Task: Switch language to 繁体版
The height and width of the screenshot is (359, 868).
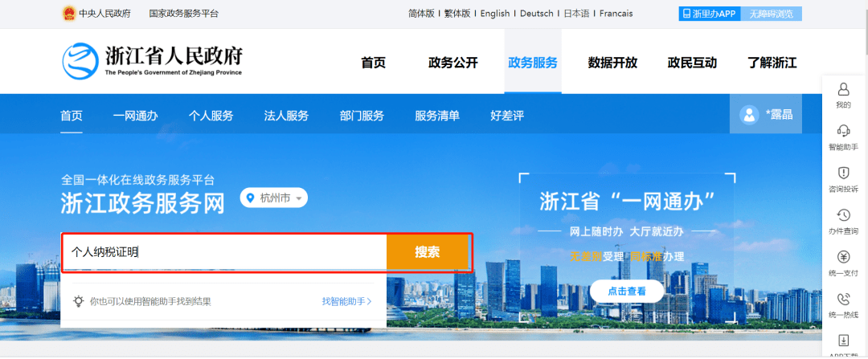Action: pyautogui.click(x=457, y=14)
